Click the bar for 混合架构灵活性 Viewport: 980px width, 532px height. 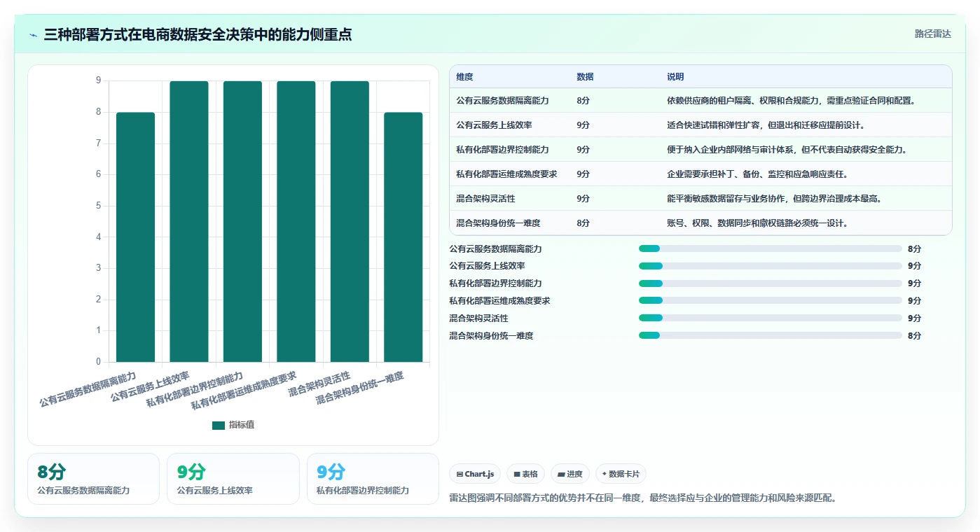coord(350,221)
